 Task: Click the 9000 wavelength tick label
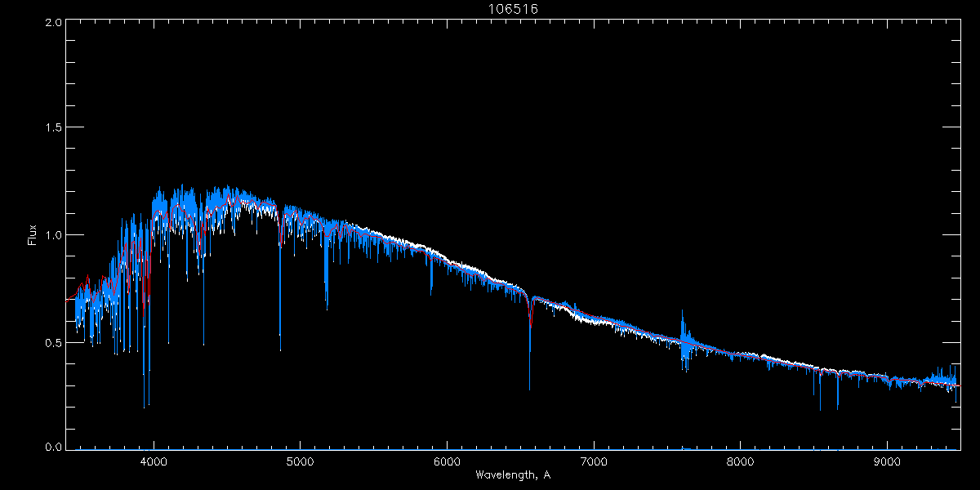[887, 461]
